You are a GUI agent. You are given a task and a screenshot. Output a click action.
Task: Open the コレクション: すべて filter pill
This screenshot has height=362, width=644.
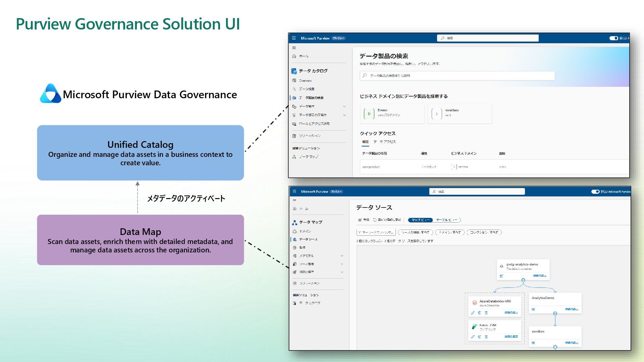click(484, 232)
